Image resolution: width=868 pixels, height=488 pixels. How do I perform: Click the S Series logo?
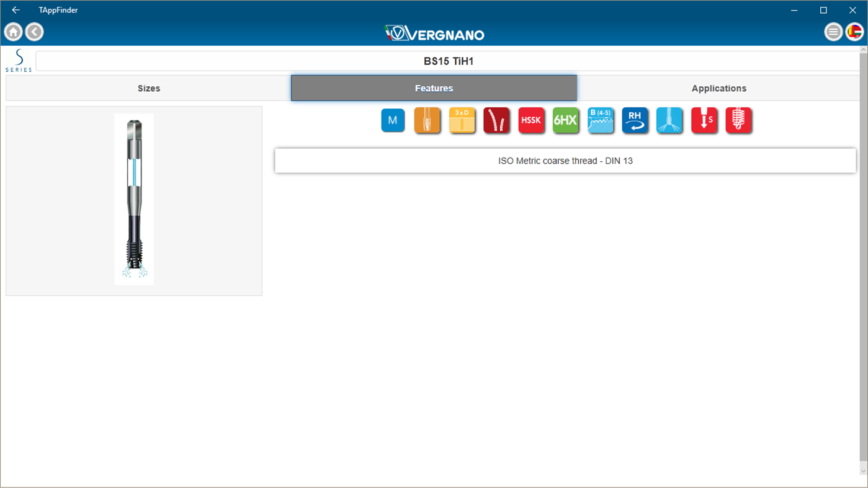(x=19, y=61)
